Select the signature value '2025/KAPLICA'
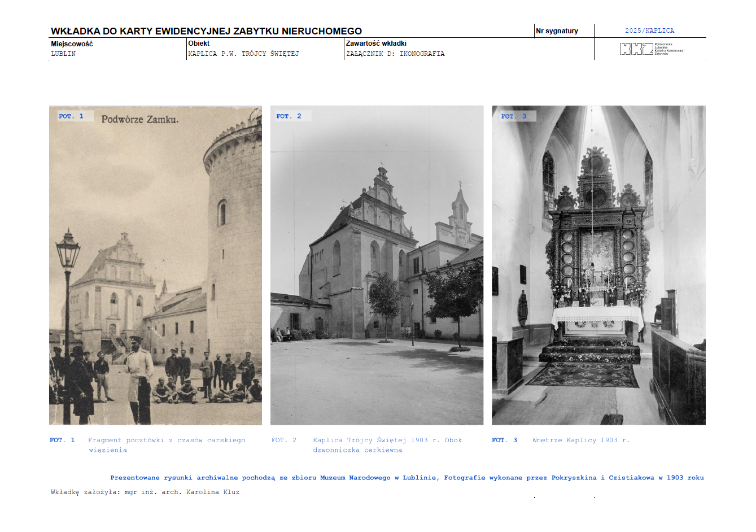The height and width of the screenshot is (532, 756). [649, 30]
